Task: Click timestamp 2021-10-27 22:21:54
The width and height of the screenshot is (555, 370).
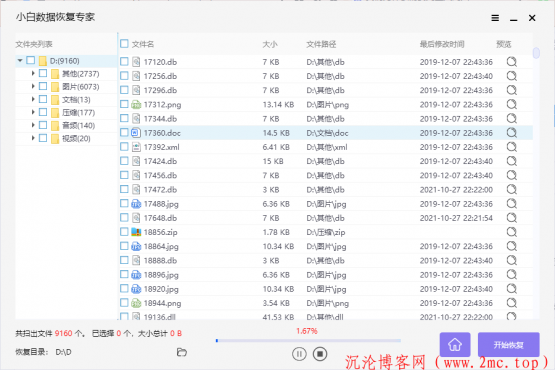Action: 456,218
